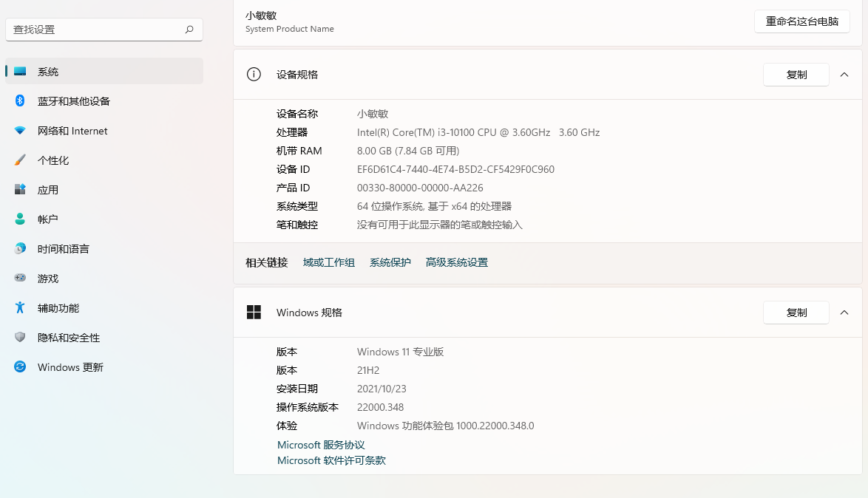
Task: Open 帐户 settings
Action: 47,219
